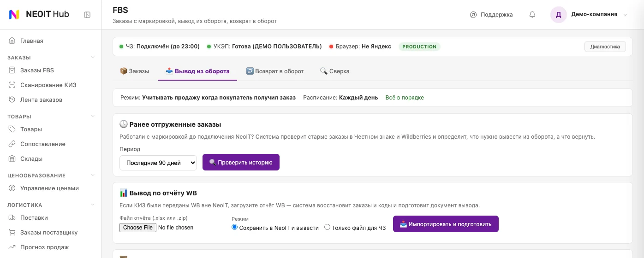Screen dimensions: 644x258
Task: Click the PRODUCTION badge
Action: [x=419, y=47]
